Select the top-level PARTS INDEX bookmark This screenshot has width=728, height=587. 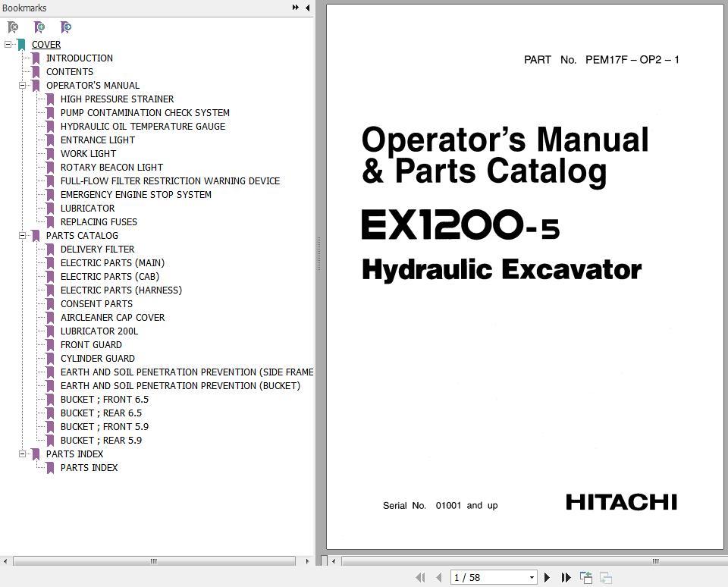click(75, 454)
